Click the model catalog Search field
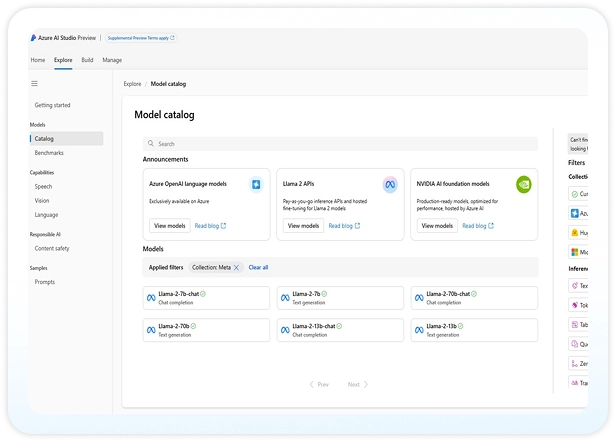Image resolution: width=616 pixels, height=442 pixels. [340, 144]
